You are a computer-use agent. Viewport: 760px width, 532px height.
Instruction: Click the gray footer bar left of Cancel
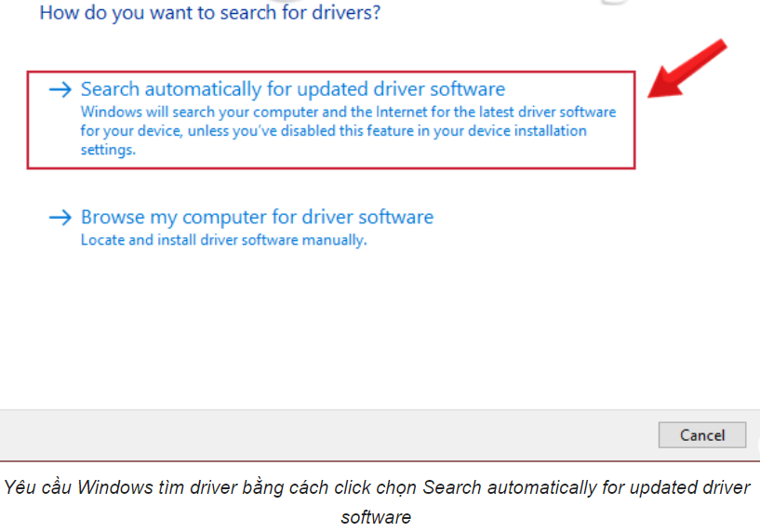point(326,434)
